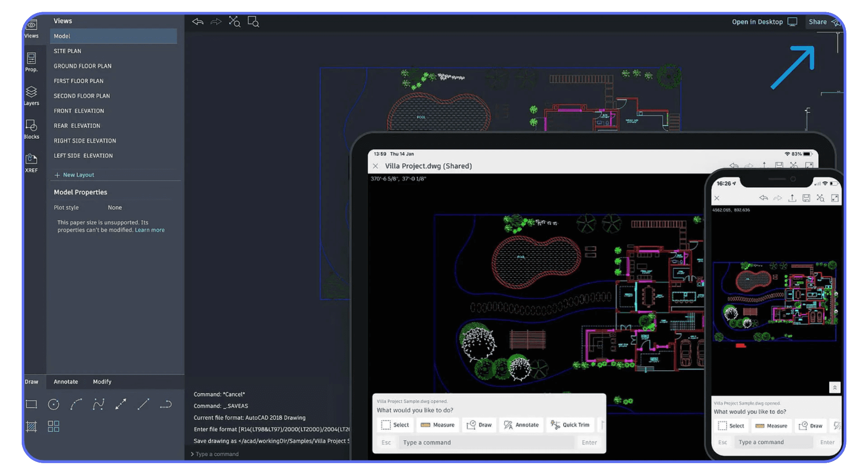Select the Polyline tool

[x=98, y=404]
